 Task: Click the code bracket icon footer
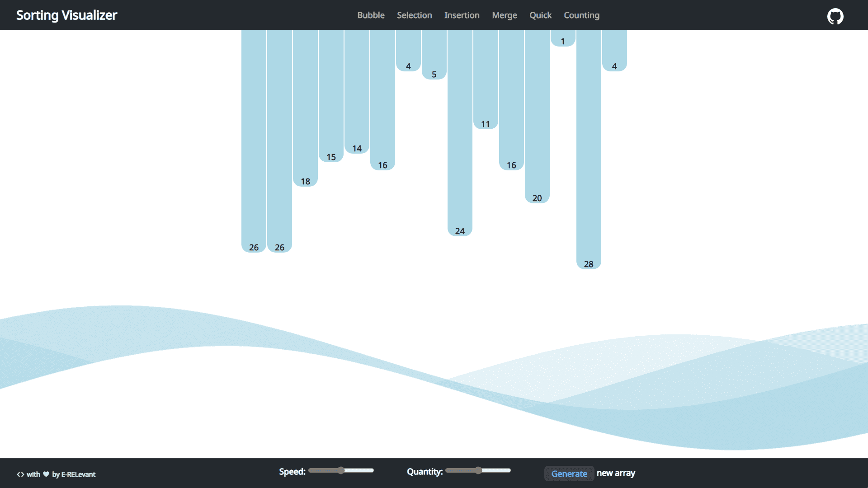click(x=20, y=474)
